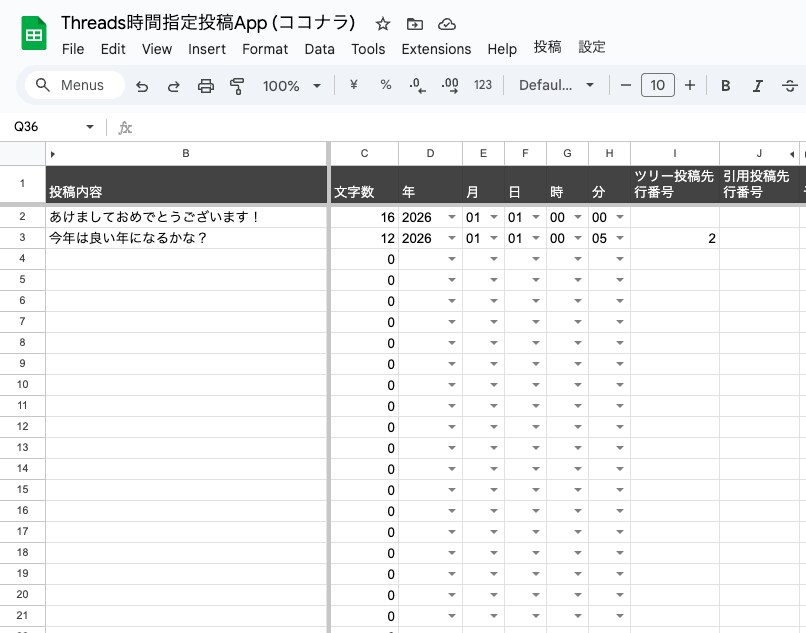Open the Format menu
Screen dimensions: 806x633
pos(265,49)
